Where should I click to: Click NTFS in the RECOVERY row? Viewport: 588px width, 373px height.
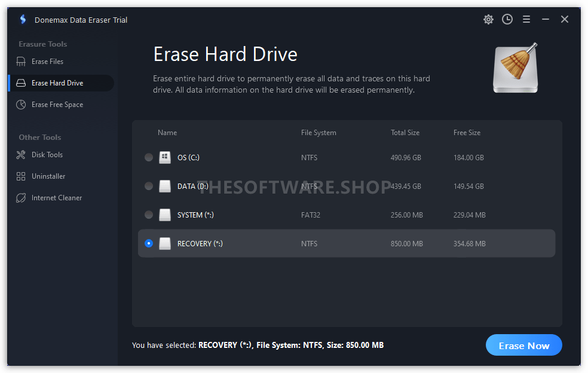(x=309, y=244)
